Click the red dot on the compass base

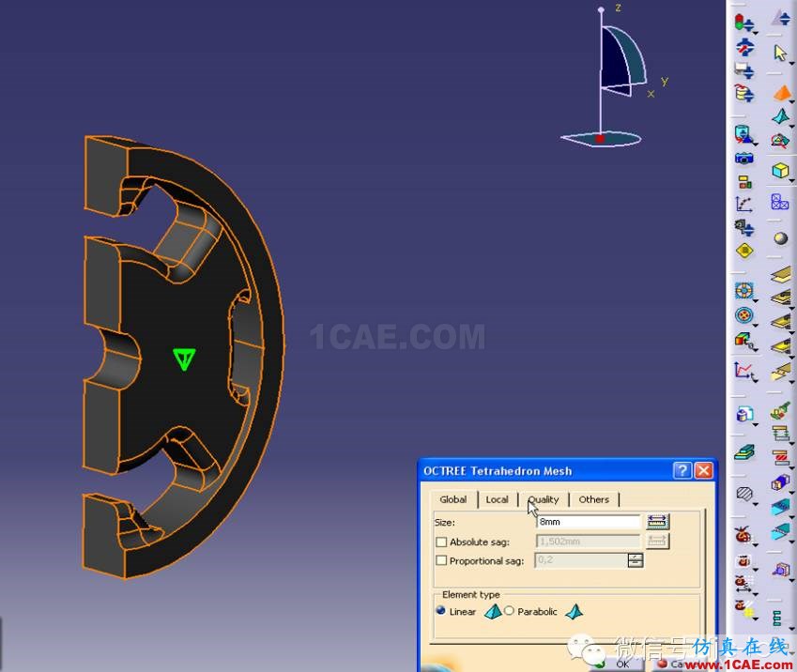coord(600,138)
